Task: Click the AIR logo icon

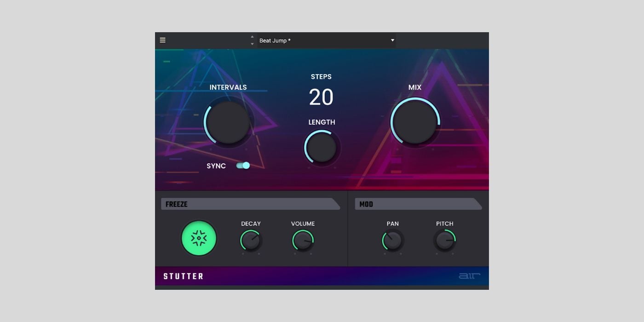Action: pos(469,276)
